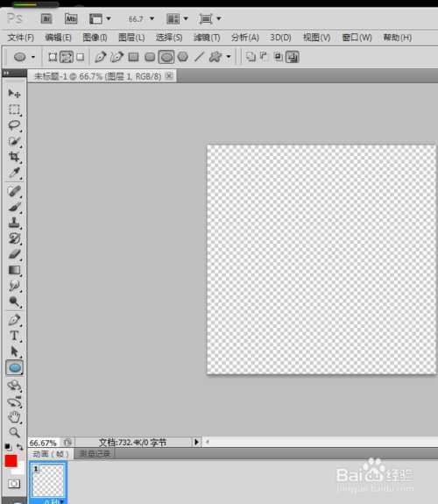Enable Shape Layers mode

click(53, 57)
